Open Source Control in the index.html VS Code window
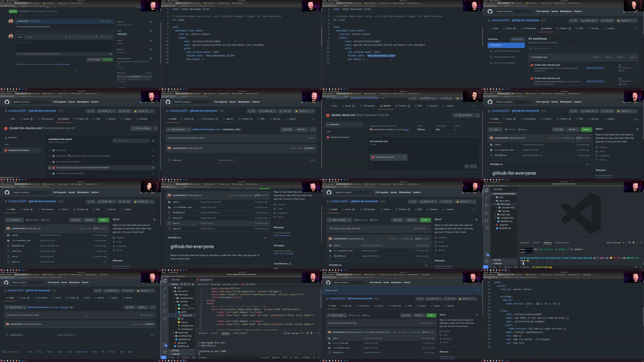 click(x=164, y=296)
